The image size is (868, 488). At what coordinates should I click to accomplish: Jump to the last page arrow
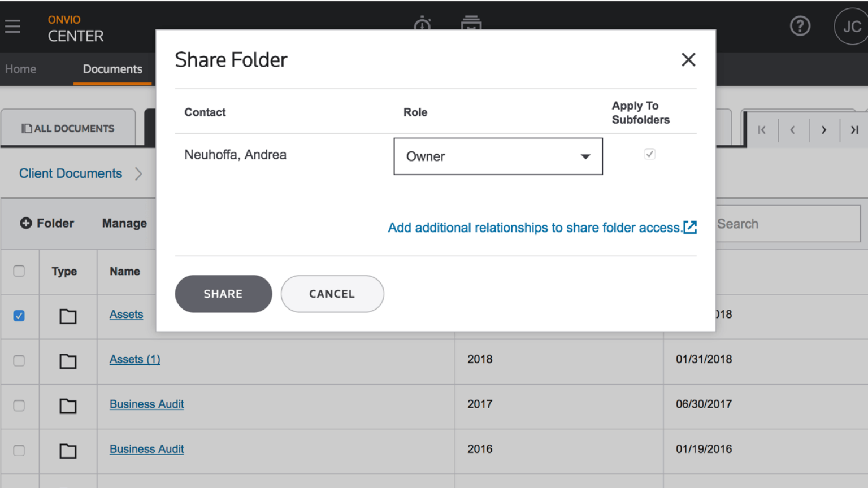tap(854, 130)
